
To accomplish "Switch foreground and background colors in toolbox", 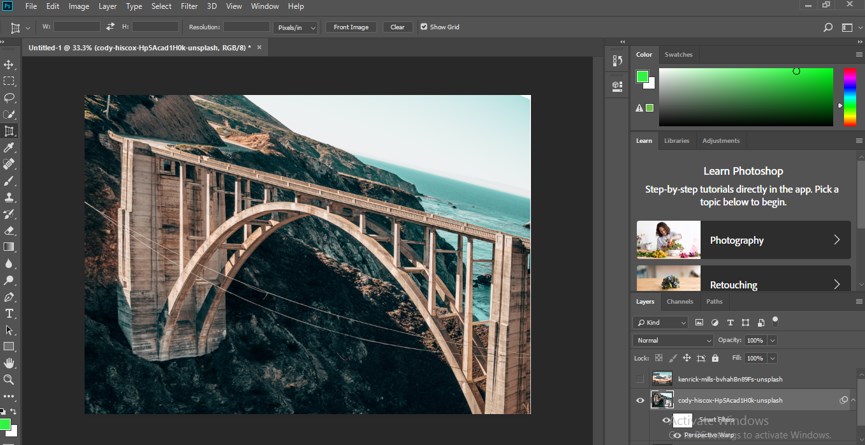I will coord(13,412).
